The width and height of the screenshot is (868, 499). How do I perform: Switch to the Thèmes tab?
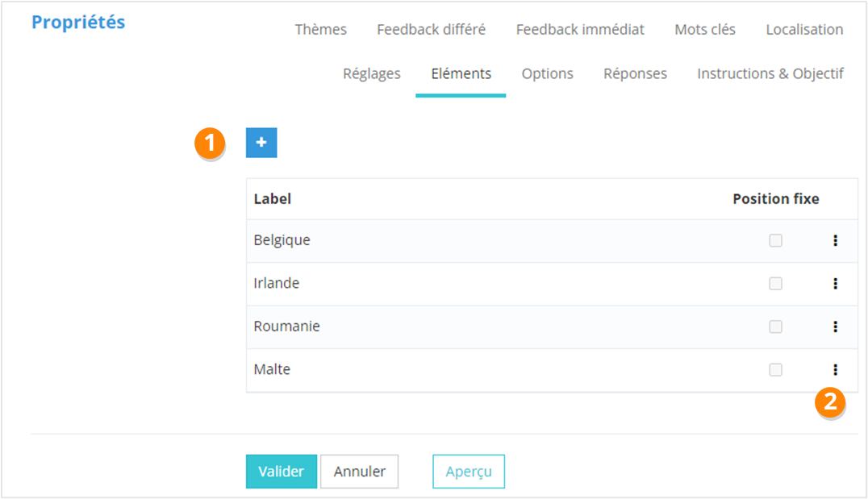pyautogui.click(x=320, y=30)
